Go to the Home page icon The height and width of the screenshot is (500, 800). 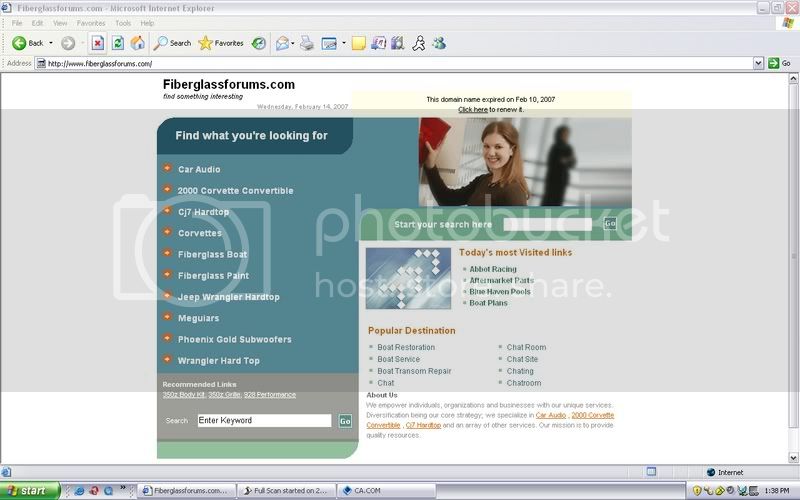point(137,43)
